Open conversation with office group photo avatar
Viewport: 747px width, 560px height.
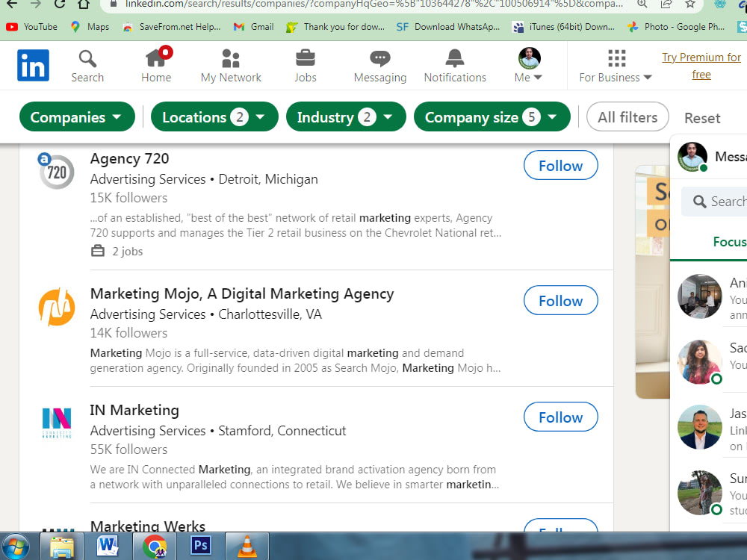(699, 296)
